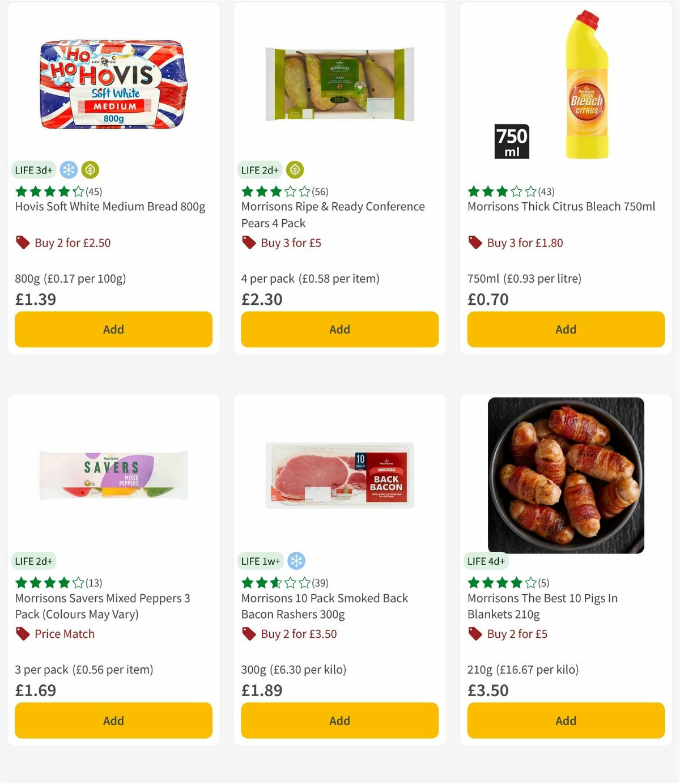
Task: Click the tag icon next to Buy 2 for £5
Action: (x=474, y=634)
